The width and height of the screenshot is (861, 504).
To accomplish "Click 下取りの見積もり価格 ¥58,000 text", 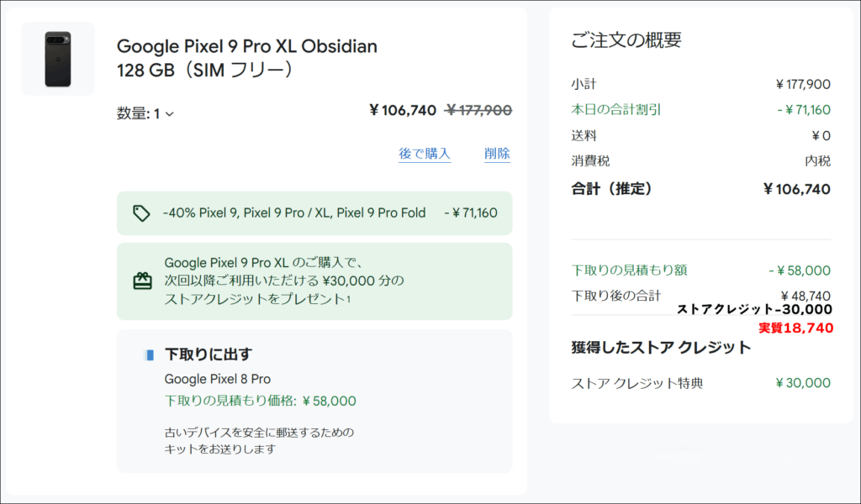I will [x=261, y=401].
